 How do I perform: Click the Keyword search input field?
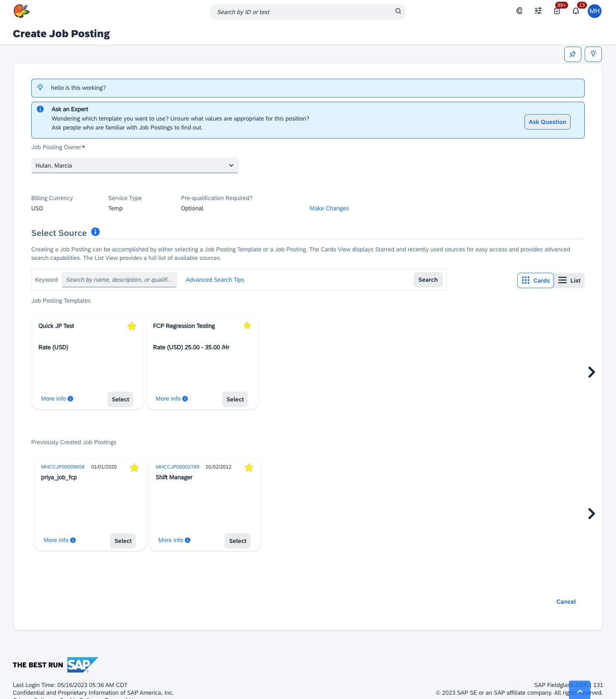(119, 280)
